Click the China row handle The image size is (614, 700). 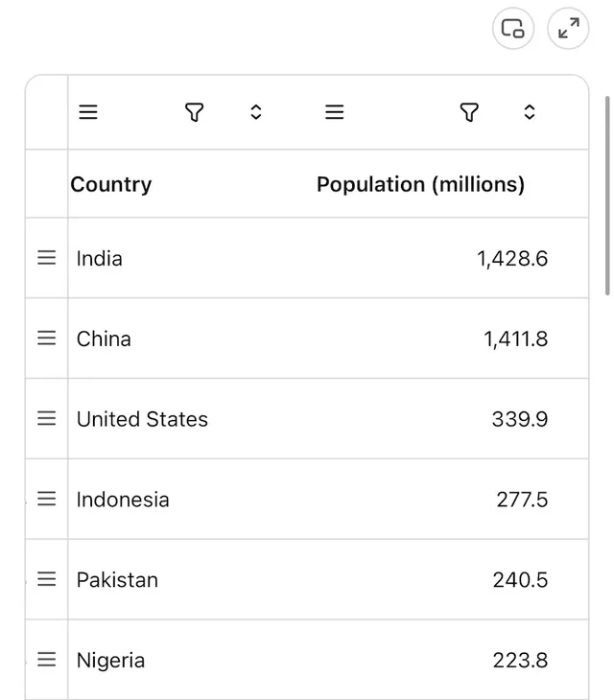point(46,338)
